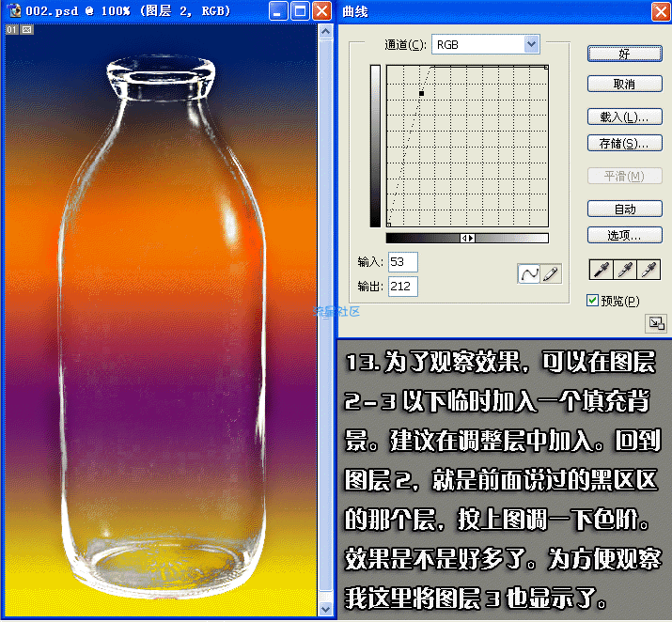Close the 002.psd document window
Viewport: 672px width, 622px height.
coord(321,11)
